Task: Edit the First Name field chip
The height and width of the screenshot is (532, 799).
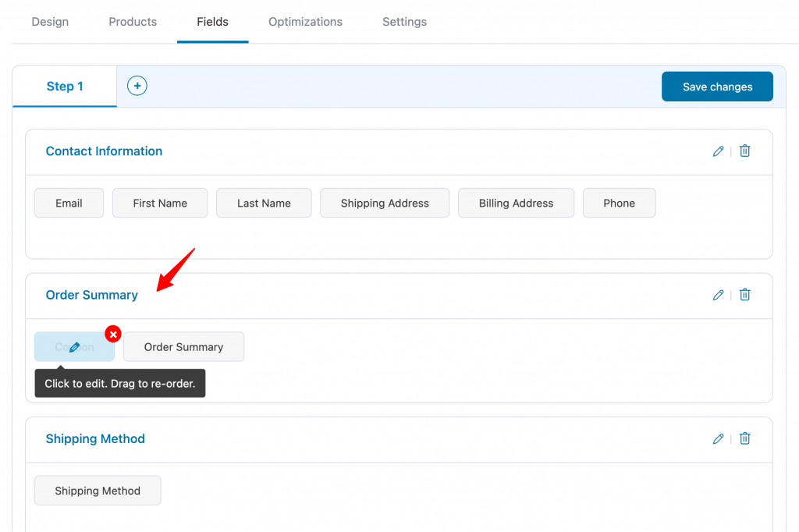Action: (160, 204)
